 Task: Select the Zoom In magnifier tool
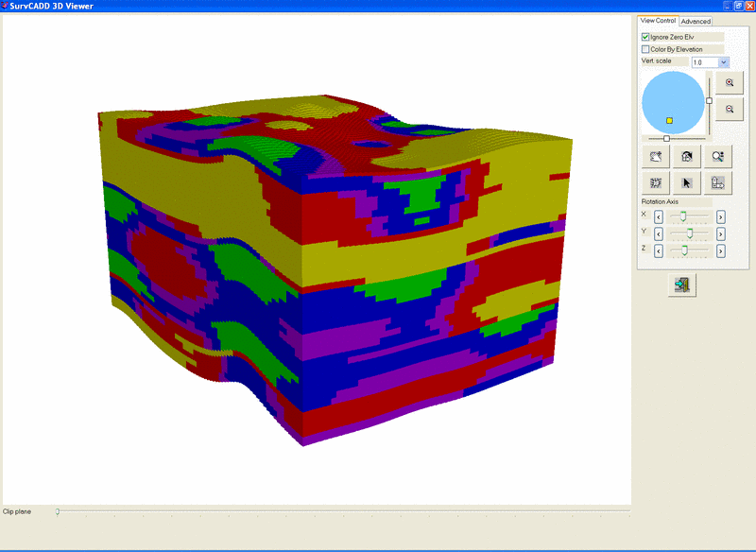point(728,82)
